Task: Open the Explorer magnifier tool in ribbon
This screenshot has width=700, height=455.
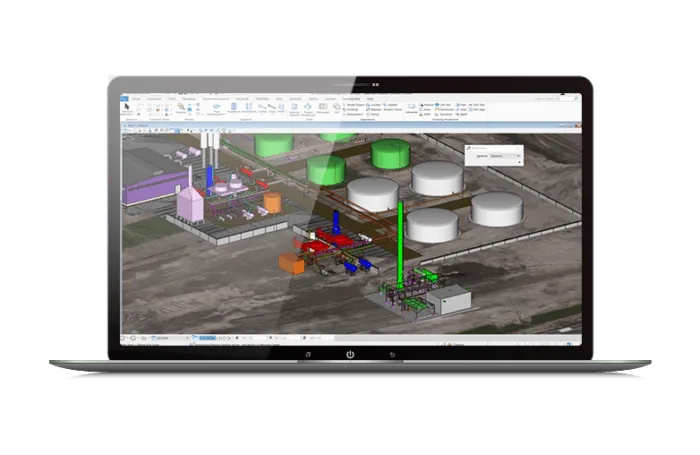Action: [x=181, y=107]
